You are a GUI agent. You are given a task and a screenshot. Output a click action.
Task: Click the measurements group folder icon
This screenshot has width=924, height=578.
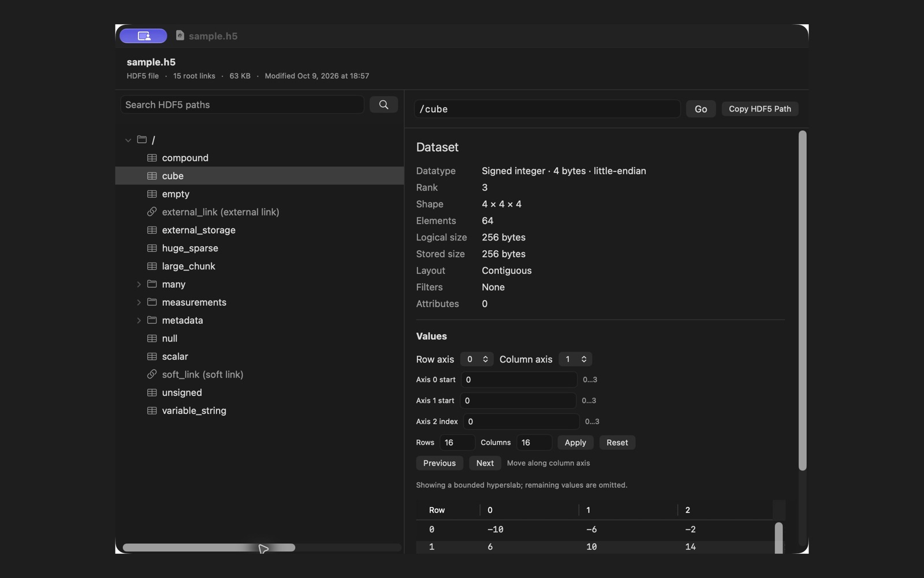pos(152,302)
